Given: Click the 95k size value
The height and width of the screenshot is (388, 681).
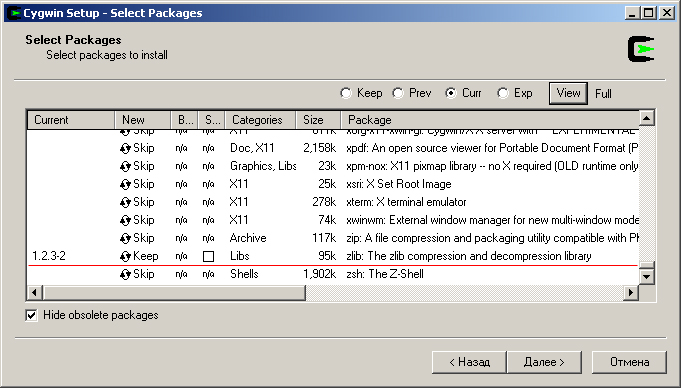Looking at the screenshot, I should (327, 256).
